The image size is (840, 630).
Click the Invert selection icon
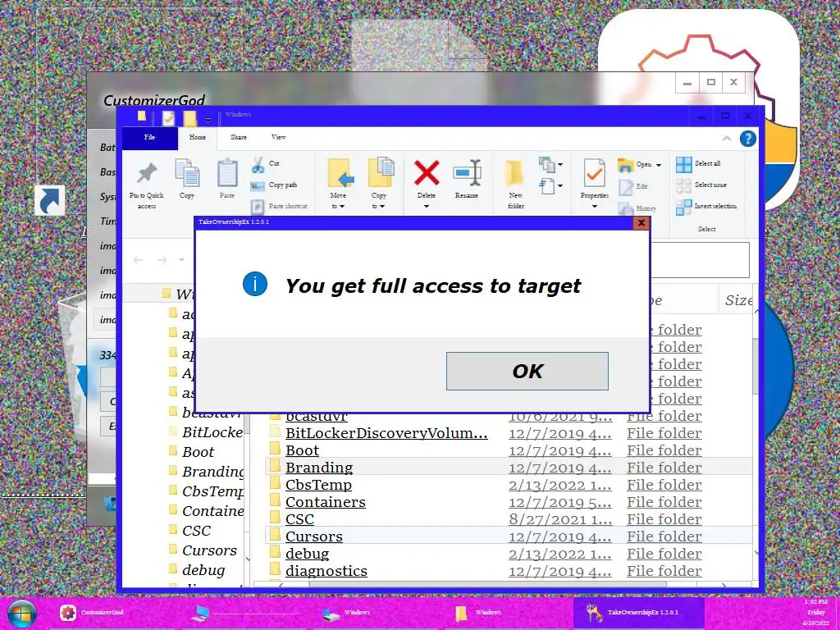pyautogui.click(x=683, y=207)
